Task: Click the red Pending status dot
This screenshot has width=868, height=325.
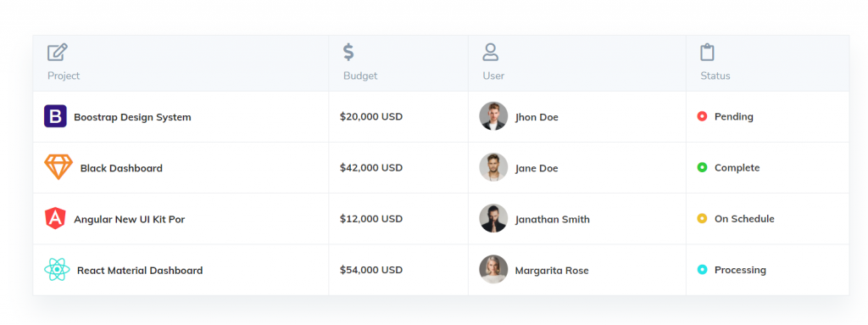Action: tap(702, 116)
